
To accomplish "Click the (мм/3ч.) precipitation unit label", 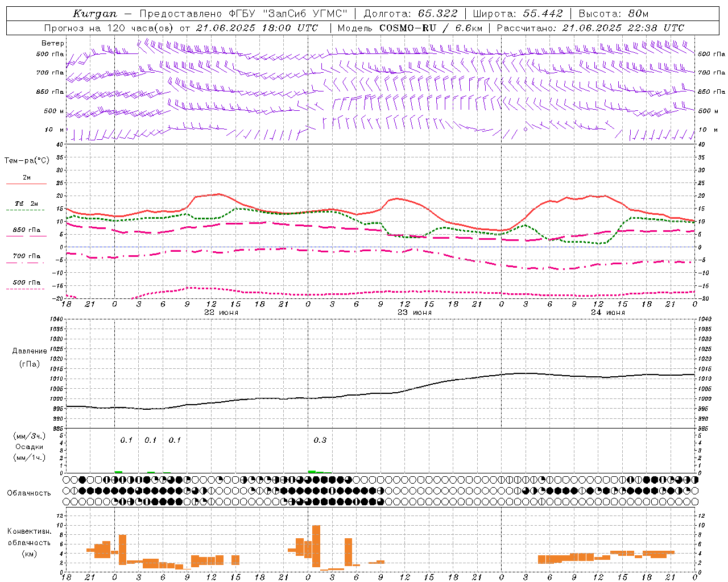I will click(30, 436).
